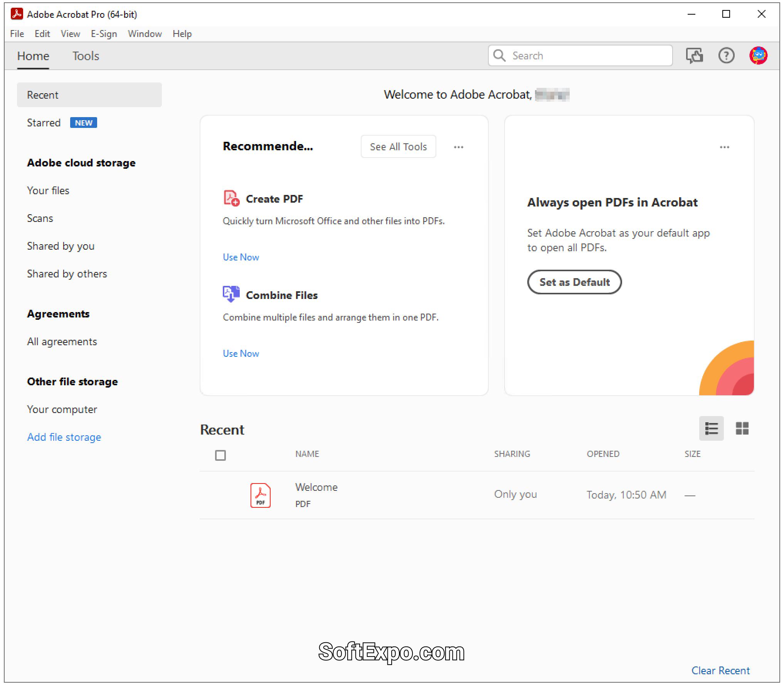Open the E-Sign menu
784x685 pixels.
[104, 34]
